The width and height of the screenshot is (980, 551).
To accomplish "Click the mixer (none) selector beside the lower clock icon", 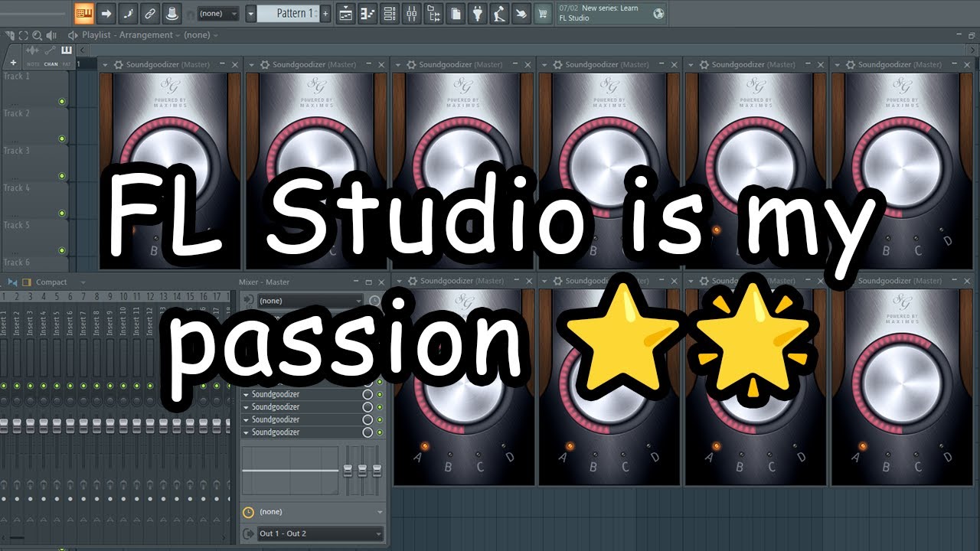I will pos(321,512).
